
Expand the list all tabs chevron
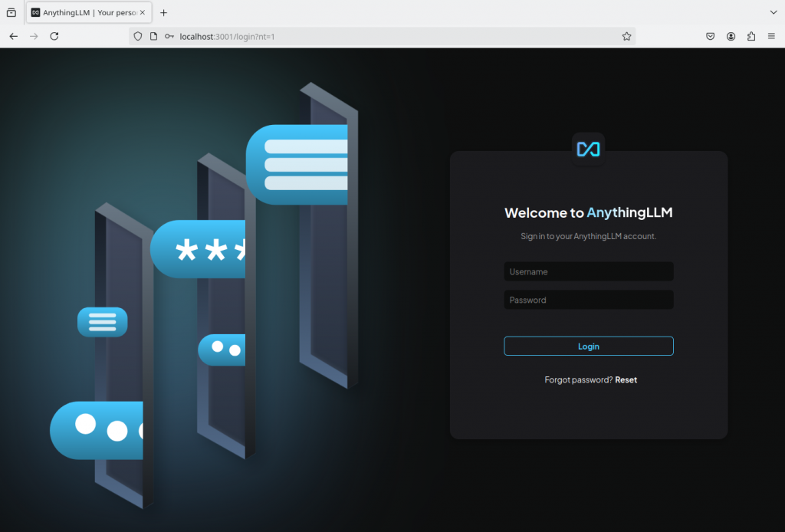pos(773,12)
